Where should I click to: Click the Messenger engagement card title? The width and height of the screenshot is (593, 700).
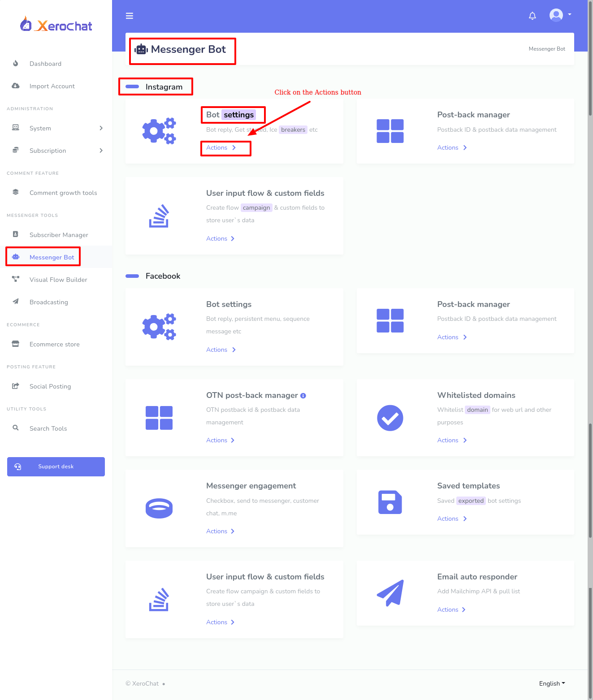tap(251, 486)
